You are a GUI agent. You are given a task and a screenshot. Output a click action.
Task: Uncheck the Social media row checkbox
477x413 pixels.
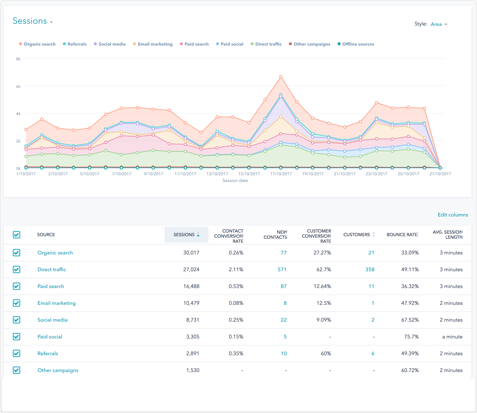(16, 320)
